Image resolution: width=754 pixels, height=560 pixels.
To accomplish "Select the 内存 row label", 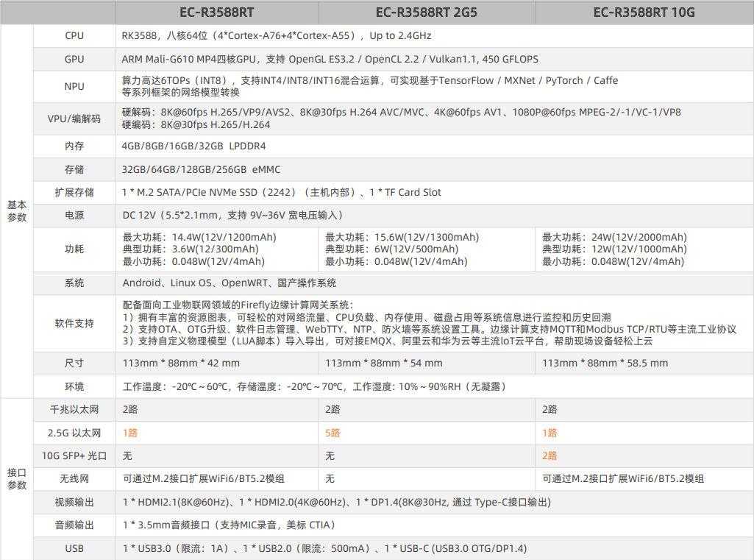I will click(74, 146).
